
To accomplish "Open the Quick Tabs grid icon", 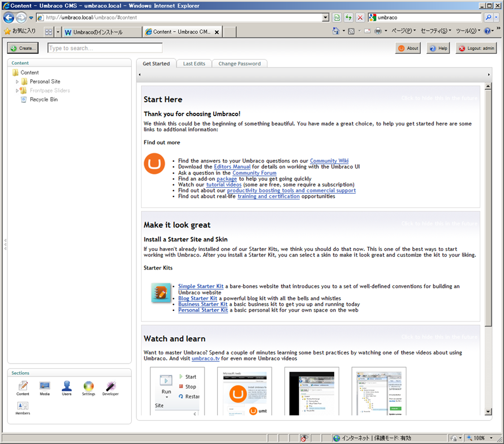I will 49,32.
